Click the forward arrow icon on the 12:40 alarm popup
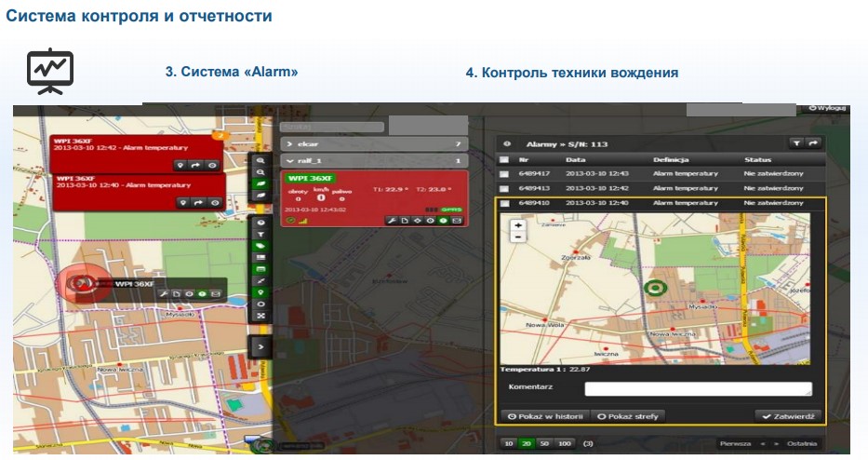Screen dimensions: 868x460 tap(197, 201)
